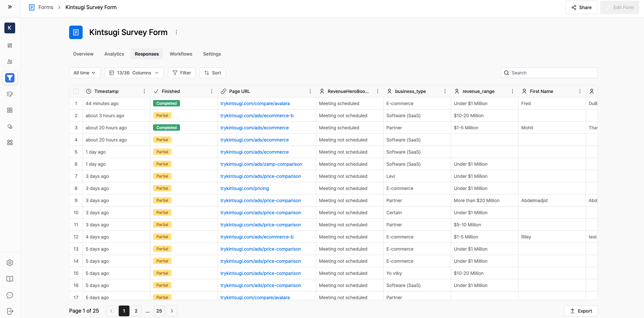The width and height of the screenshot is (644, 318).
Task: Click into the Search field
Action: [549, 73]
